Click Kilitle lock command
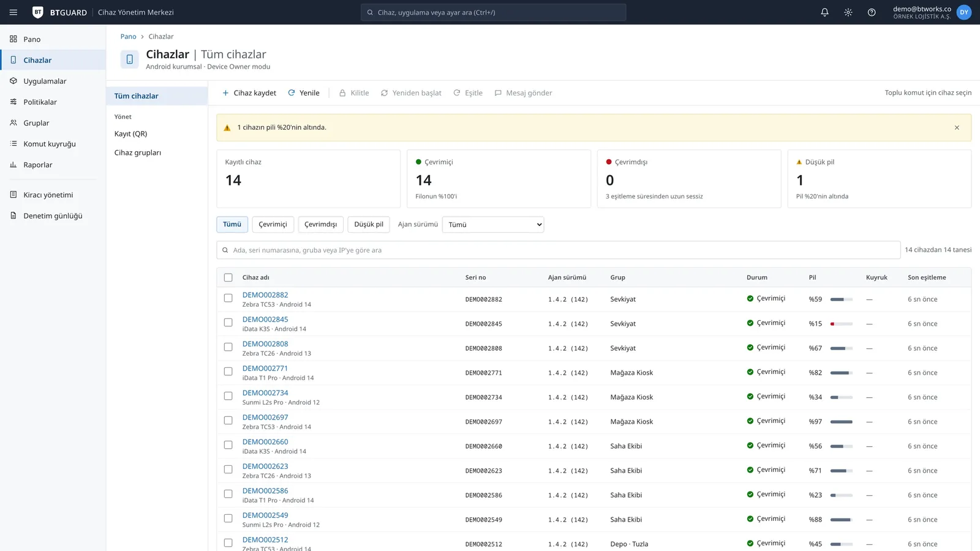This screenshot has height=551, width=980. pos(354,93)
